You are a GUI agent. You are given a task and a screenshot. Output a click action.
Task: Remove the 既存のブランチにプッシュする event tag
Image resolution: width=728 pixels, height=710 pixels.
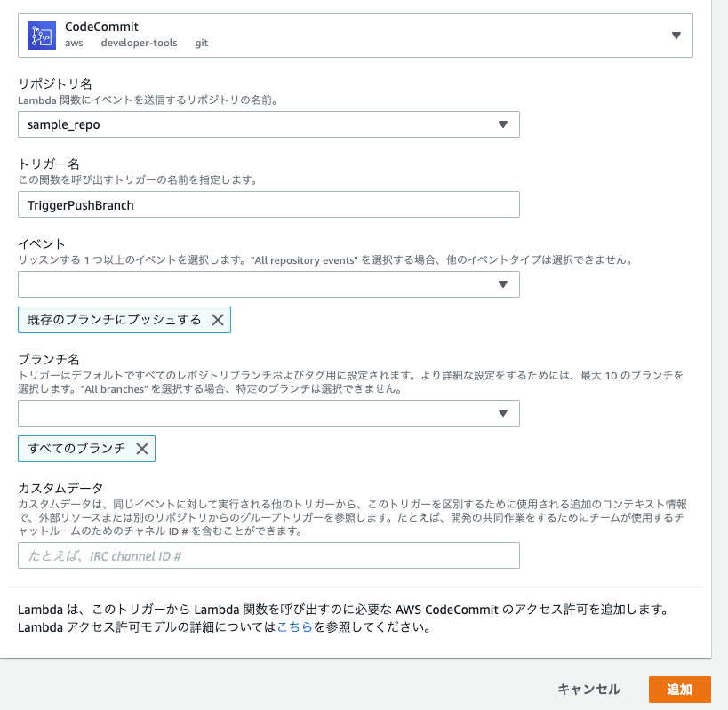(x=218, y=320)
